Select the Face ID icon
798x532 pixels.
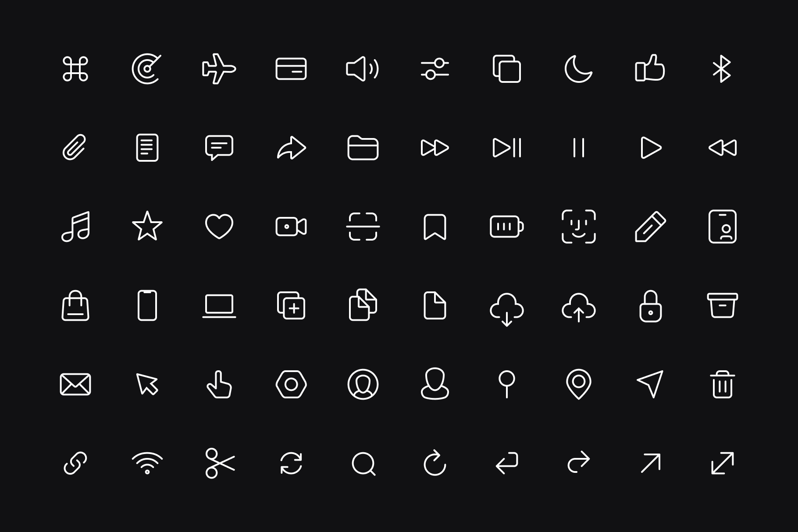tap(579, 227)
